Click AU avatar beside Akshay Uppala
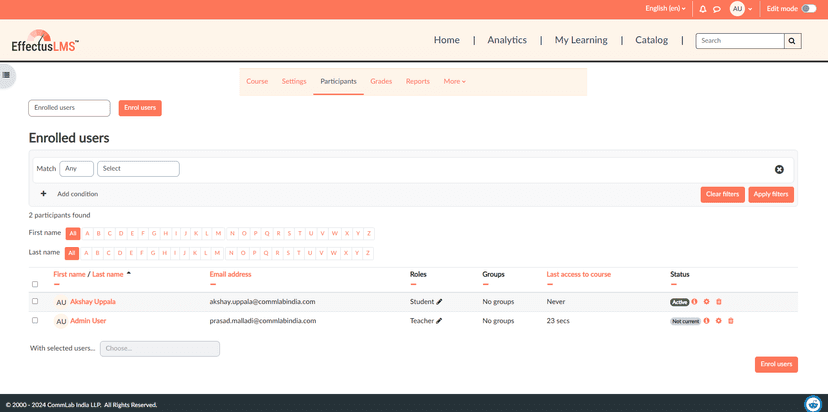 61,302
